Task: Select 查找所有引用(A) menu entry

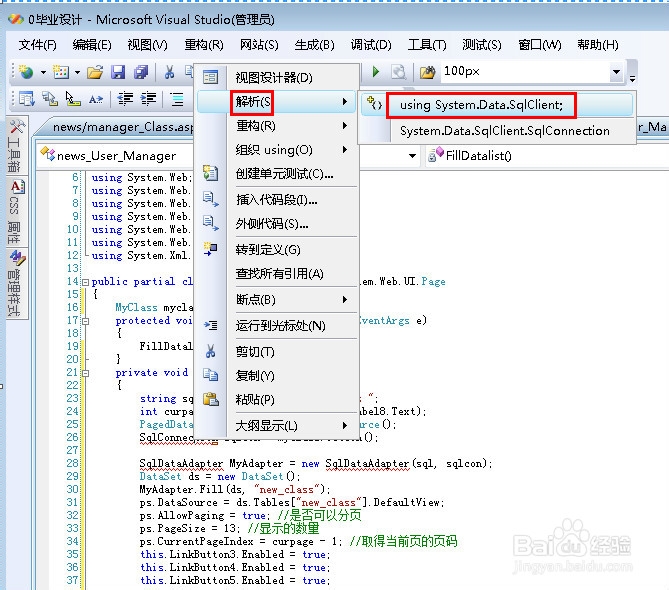Action: 276,273
